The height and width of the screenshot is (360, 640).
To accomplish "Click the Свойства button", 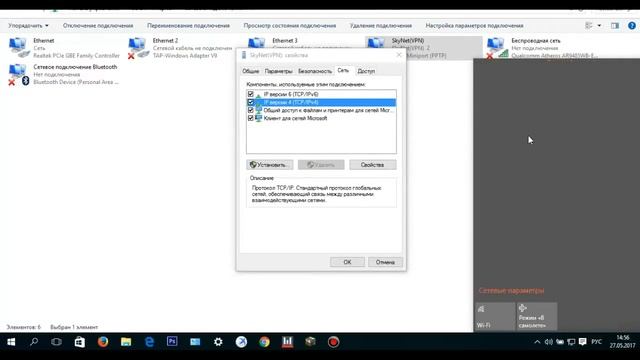I will point(372,165).
